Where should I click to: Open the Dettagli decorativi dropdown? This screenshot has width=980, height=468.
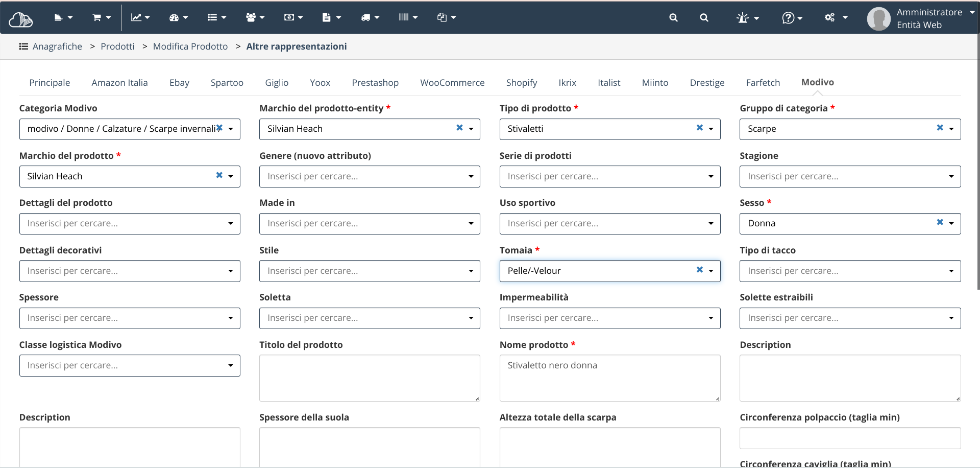click(x=130, y=271)
